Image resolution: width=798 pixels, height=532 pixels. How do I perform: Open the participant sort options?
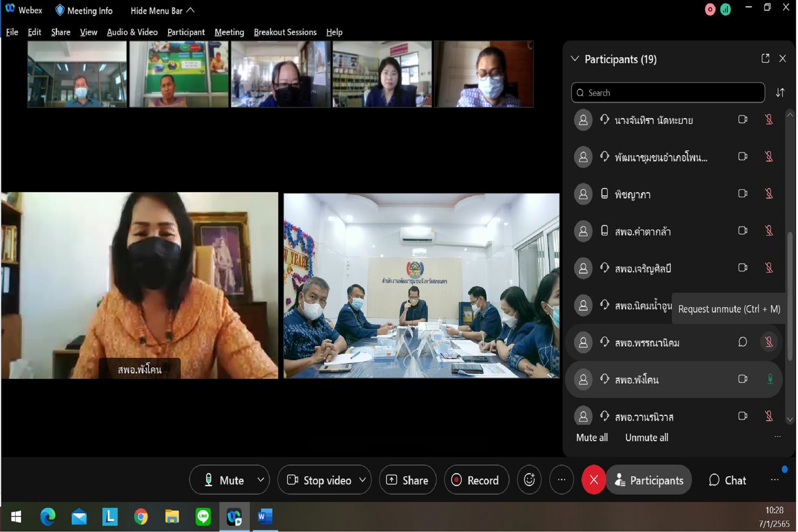coord(780,93)
